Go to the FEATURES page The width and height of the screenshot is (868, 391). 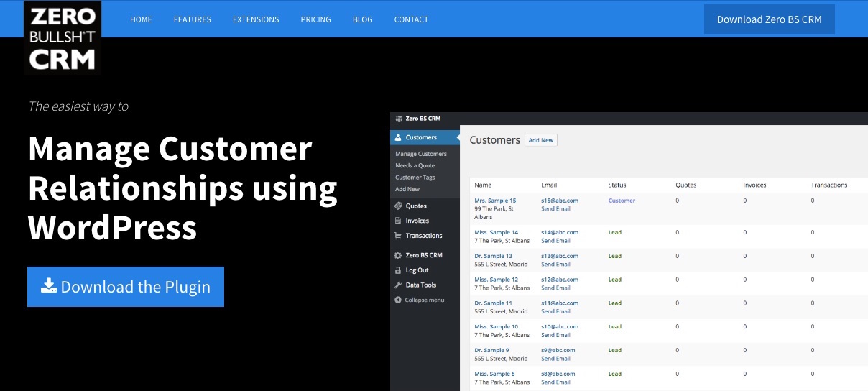(x=193, y=19)
